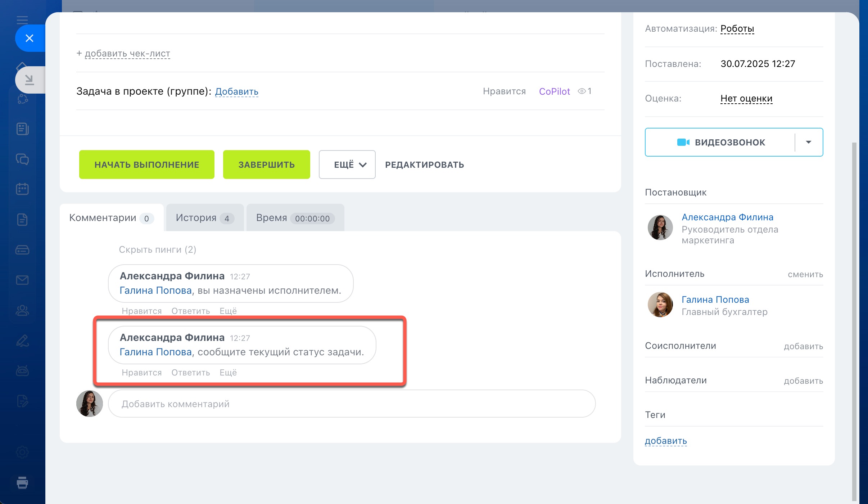Start a video call with Видеозвонок
Screen dimensions: 868x504
coord(720,142)
